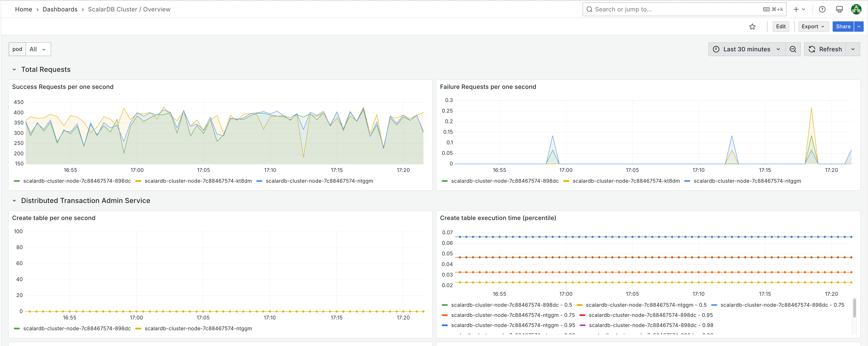
Task: Click the zoom out time range icon
Action: (x=793, y=49)
